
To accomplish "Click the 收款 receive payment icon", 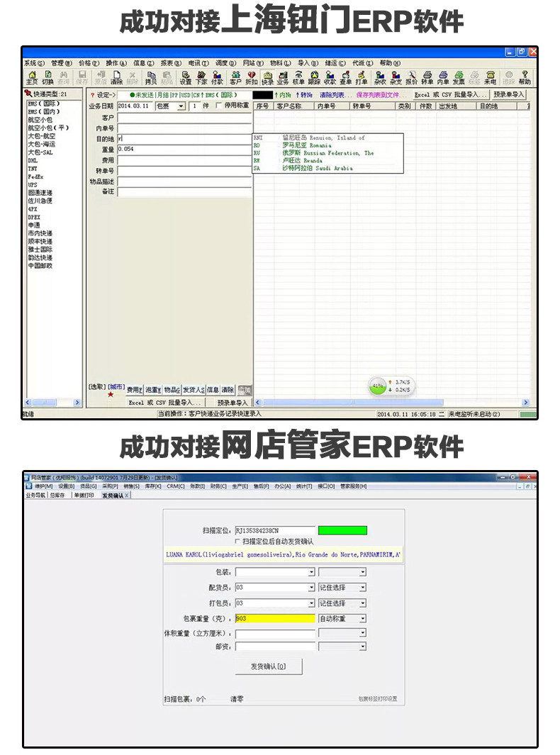I will [330, 77].
